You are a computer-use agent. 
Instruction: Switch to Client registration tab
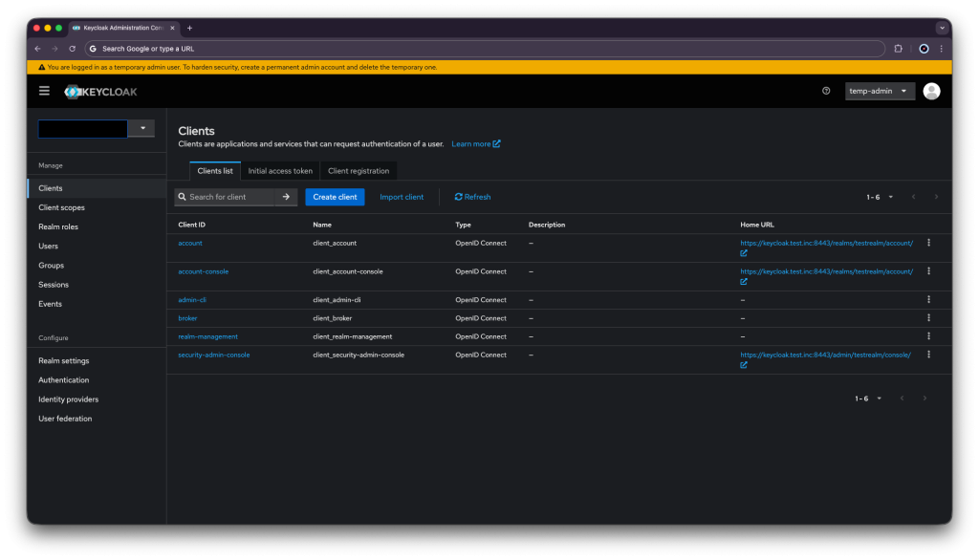click(359, 171)
